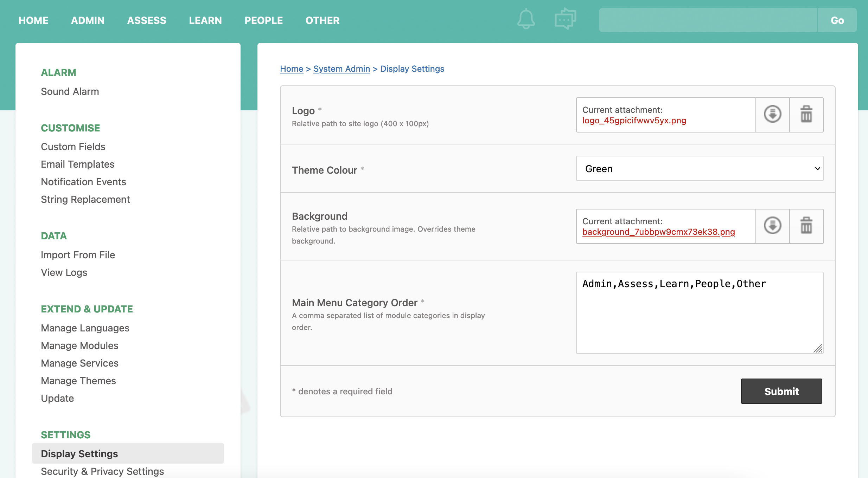Open the ADMIN top menu
Image resolution: width=868 pixels, height=478 pixels.
(x=88, y=20)
